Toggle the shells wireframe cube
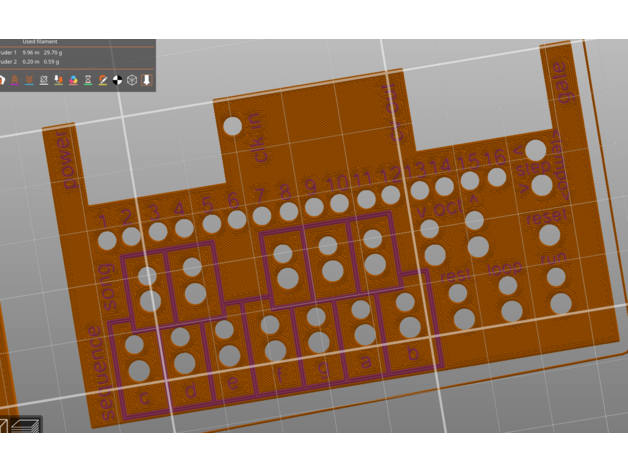Image resolution: width=628 pixels, height=472 pixels. click(x=132, y=80)
